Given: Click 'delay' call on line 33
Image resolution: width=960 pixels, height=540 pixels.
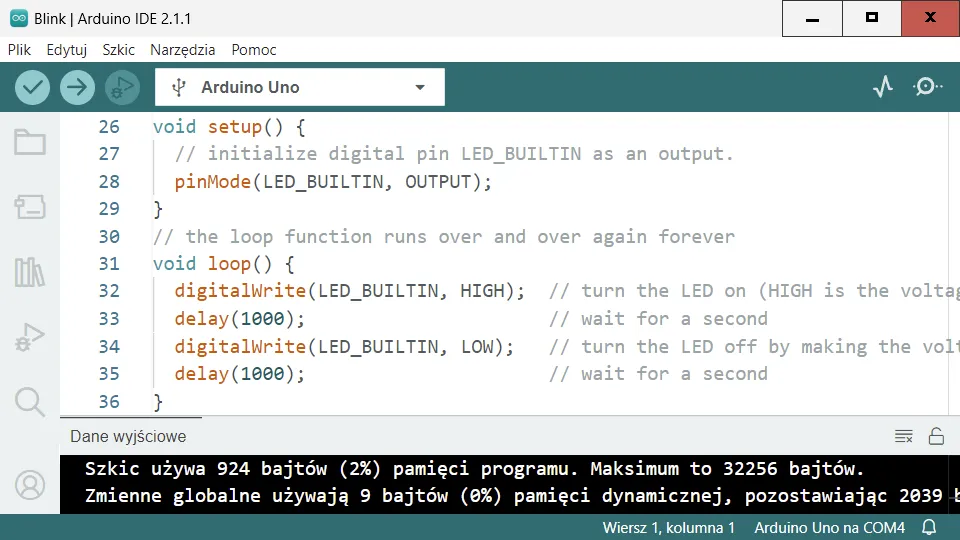Looking at the screenshot, I should click(201, 319).
